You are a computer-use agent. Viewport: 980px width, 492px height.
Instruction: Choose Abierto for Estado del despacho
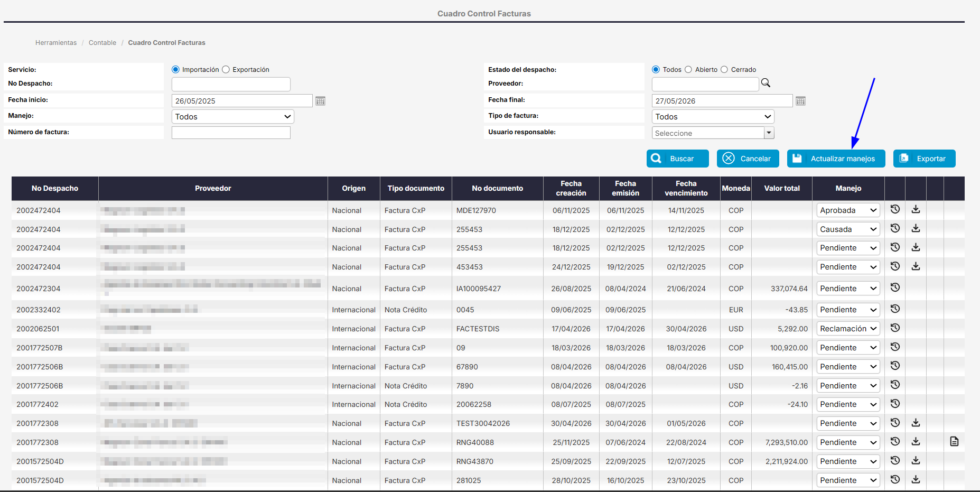pyautogui.click(x=688, y=70)
